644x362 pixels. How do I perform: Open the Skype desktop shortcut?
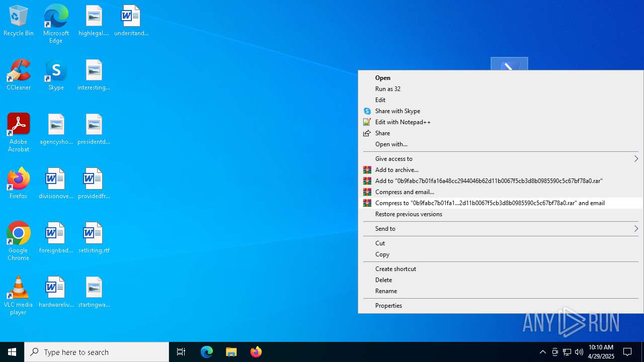(x=56, y=75)
